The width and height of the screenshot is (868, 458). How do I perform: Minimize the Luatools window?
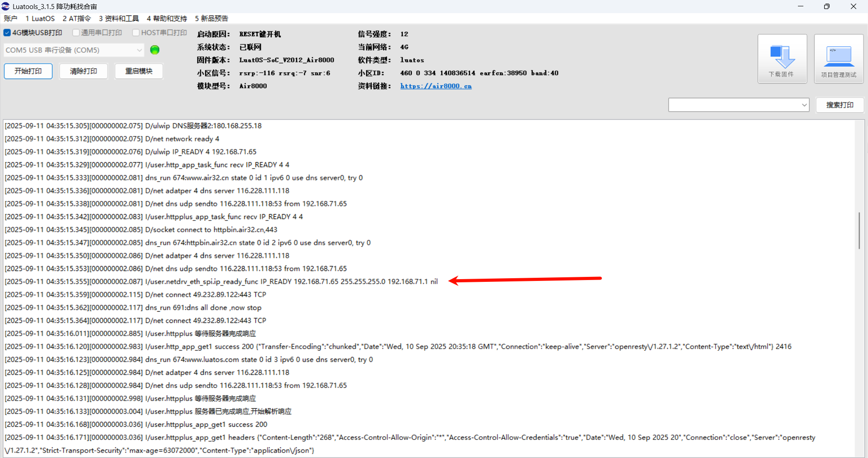coord(801,6)
